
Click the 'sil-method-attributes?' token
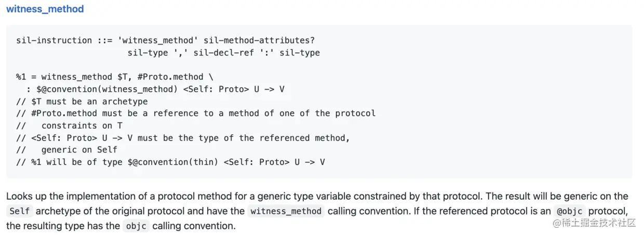[x=259, y=40]
